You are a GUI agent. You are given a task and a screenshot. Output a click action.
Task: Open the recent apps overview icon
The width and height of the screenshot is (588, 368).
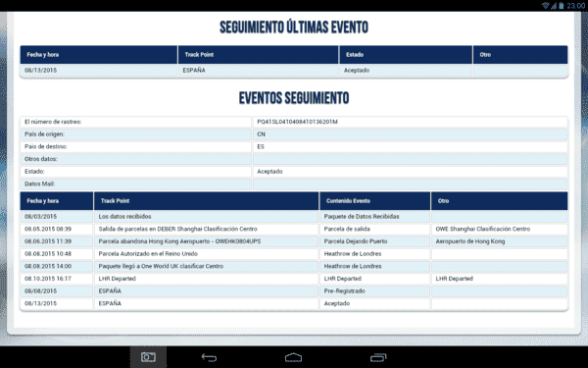(x=378, y=357)
